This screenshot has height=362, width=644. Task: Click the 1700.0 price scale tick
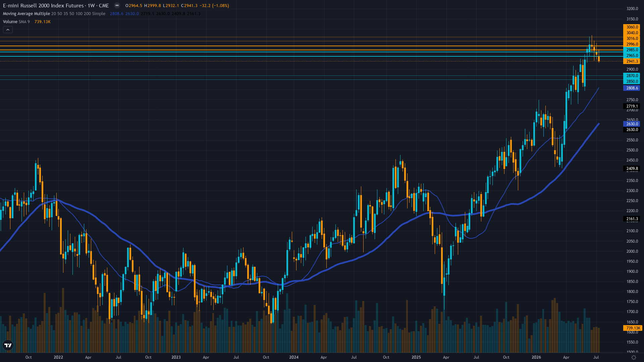point(632,312)
